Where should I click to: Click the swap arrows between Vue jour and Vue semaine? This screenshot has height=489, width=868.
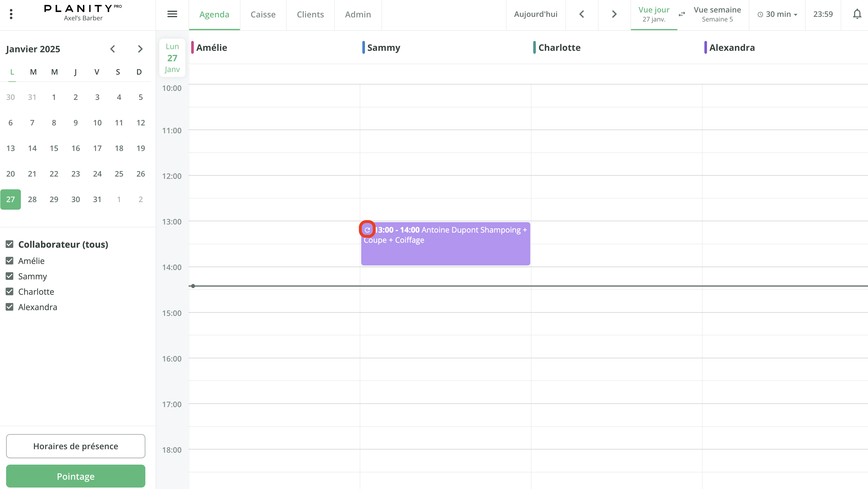pos(682,14)
